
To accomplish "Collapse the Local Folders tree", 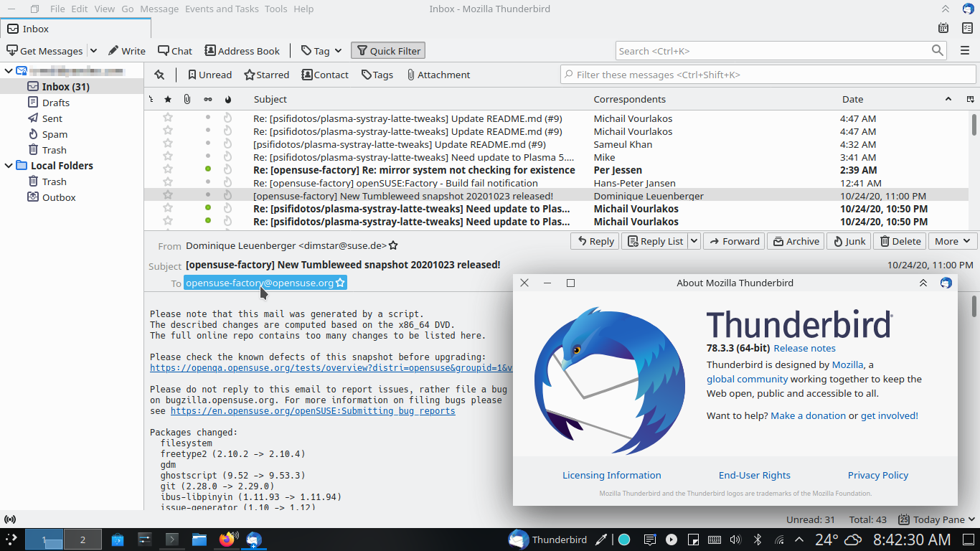I will [8, 166].
